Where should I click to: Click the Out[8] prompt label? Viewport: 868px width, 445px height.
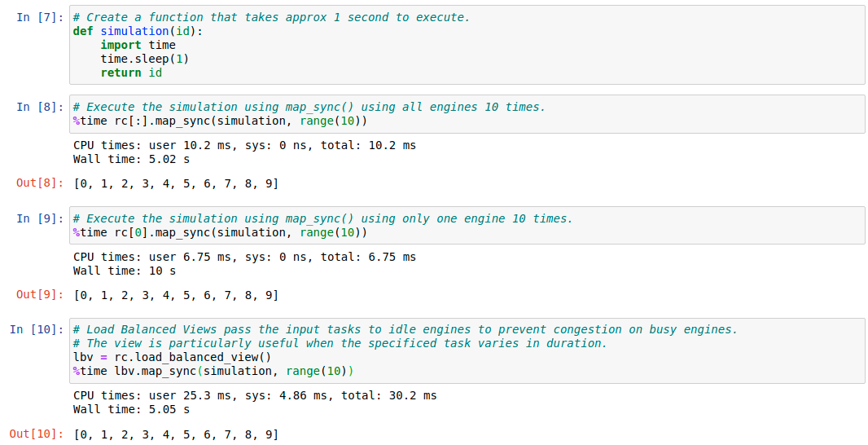pyautogui.click(x=41, y=183)
